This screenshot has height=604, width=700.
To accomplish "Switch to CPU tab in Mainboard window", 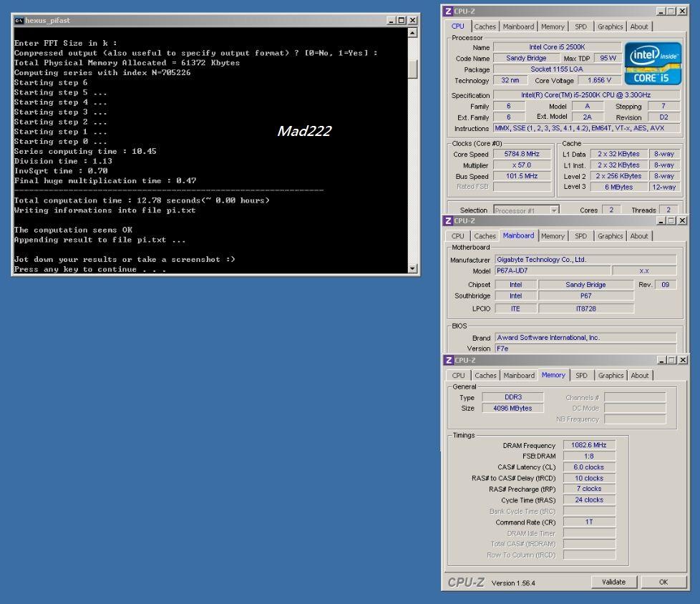I will 457,236.
